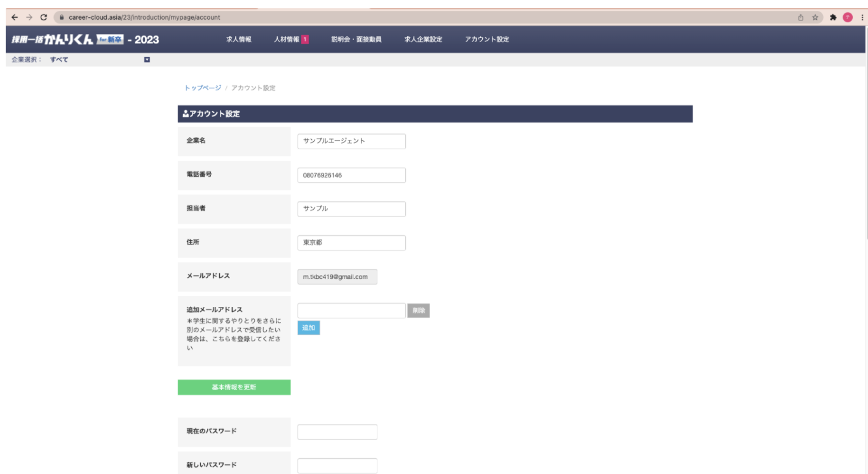Bookmark page with the star icon
This screenshot has height=474, width=868.
815,17
